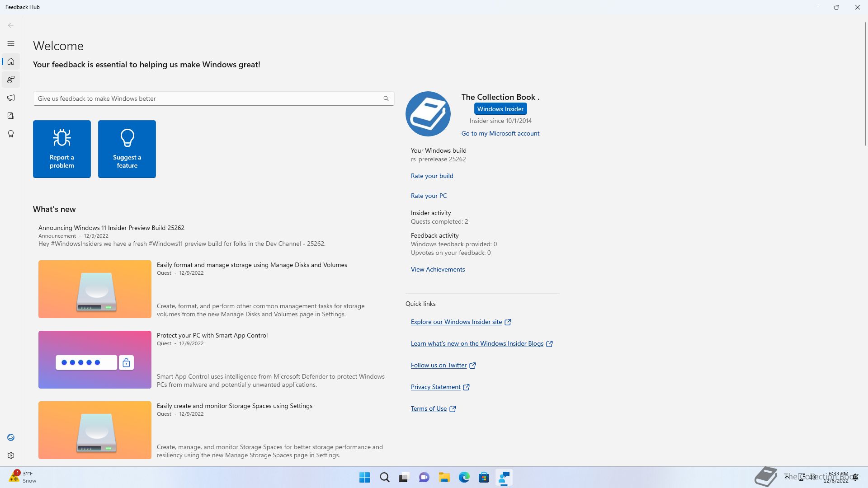The height and width of the screenshot is (488, 868).
Task: Open the Feedback page in sidebar
Action: coord(11,80)
